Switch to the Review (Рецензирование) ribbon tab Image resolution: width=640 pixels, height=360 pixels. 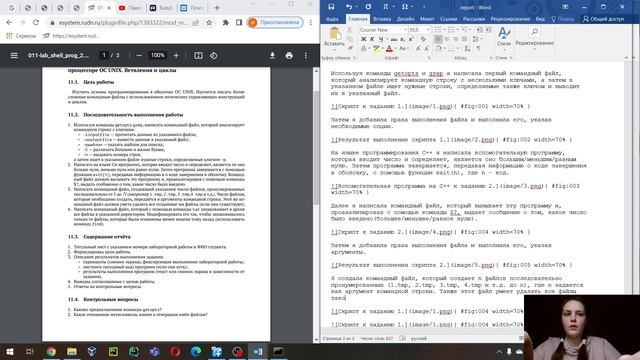pos(510,19)
